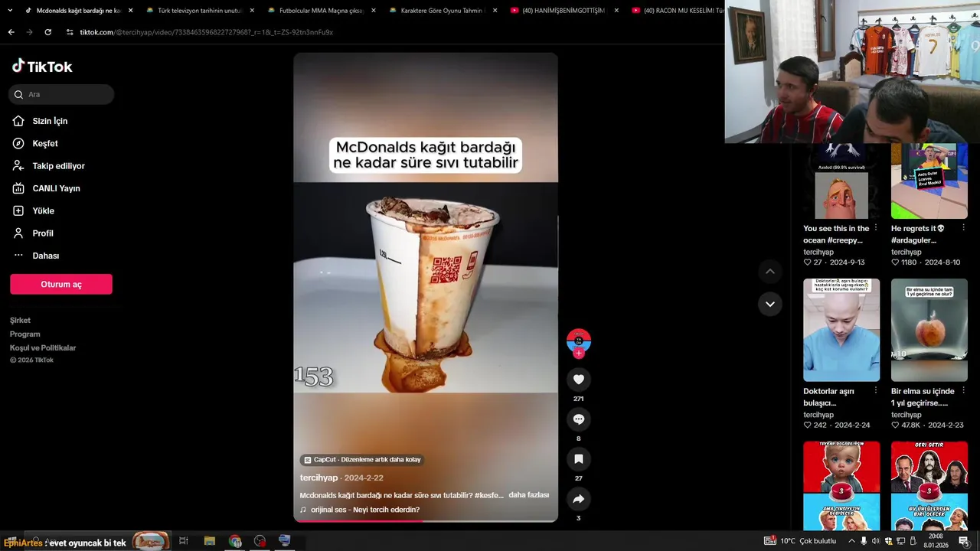Click the CapCut editing badge
Screen dimensions: 980x551
[361, 459]
